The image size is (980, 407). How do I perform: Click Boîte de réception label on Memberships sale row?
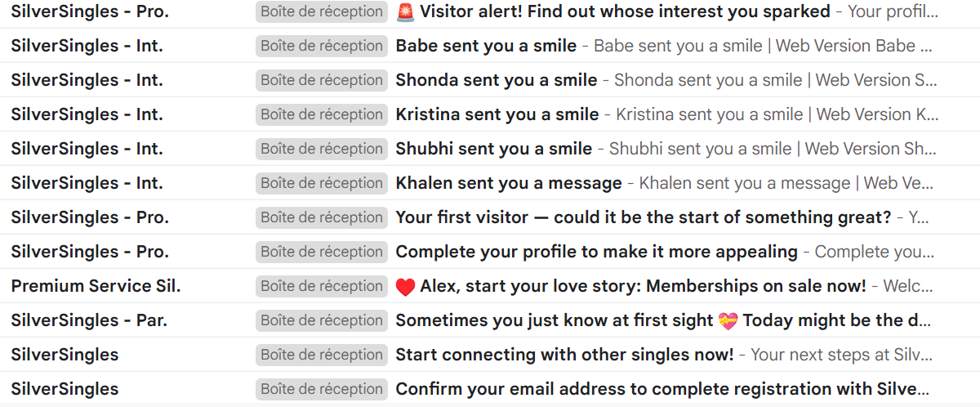[x=322, y=286]
